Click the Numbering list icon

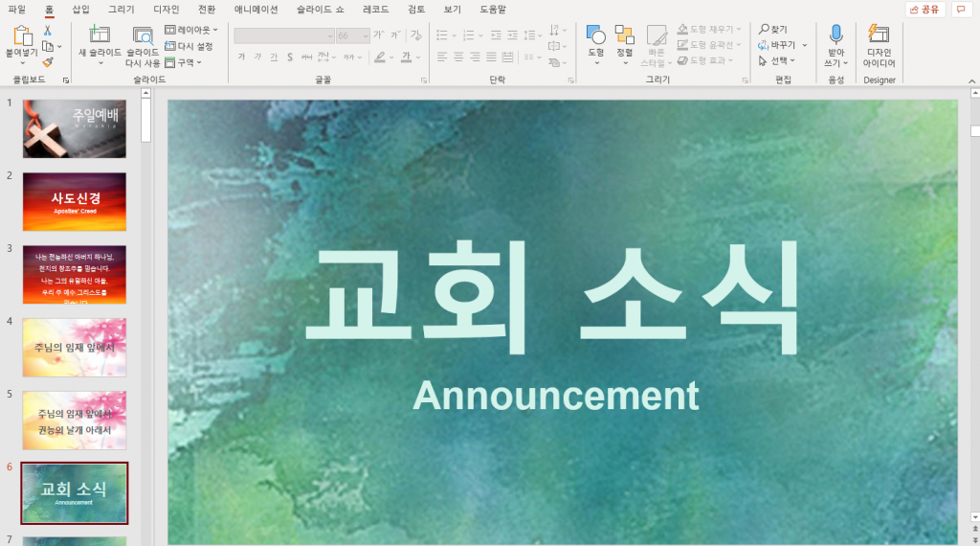[x=469, y=35]
